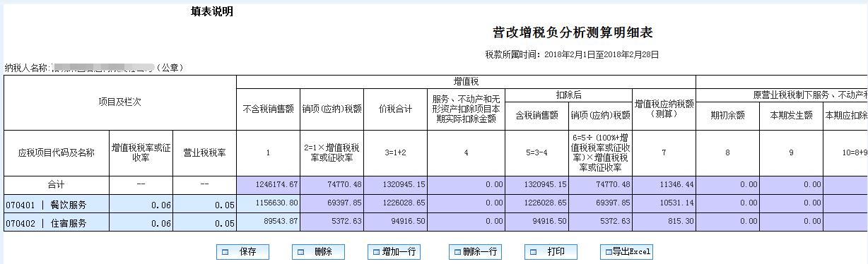Select total 不含税销售额 value 1246174.67
This screenshot has height=264, width=868.
click(268, 184)
